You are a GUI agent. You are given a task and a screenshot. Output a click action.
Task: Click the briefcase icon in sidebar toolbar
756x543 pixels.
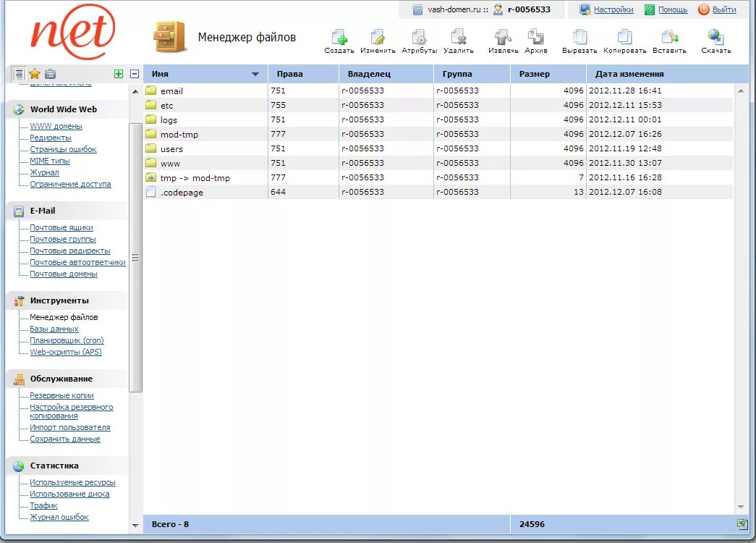(50, 74)
